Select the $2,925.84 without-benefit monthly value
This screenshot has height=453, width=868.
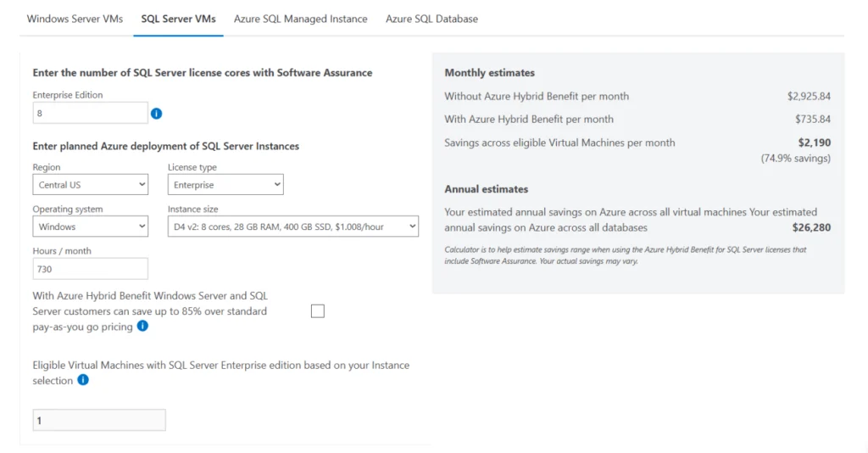tap(809, 97)
